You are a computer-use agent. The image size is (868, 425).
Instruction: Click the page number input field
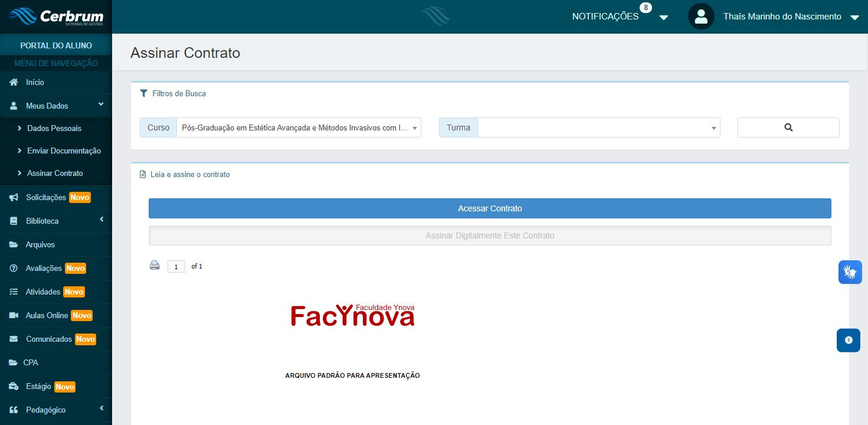click(x=176, y=266)
